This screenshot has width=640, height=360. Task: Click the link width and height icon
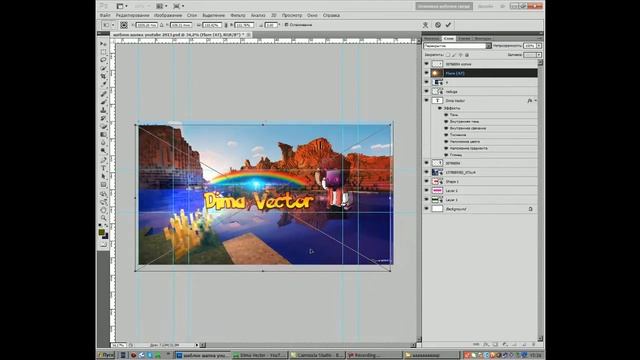[x=226, y=25]
